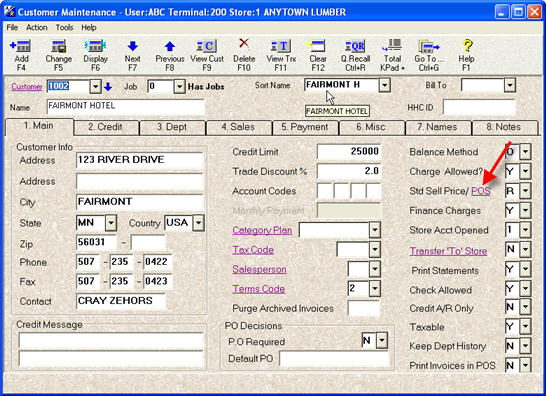Click the Category Plan link
546x396 pixels.
tap(262, 230)
